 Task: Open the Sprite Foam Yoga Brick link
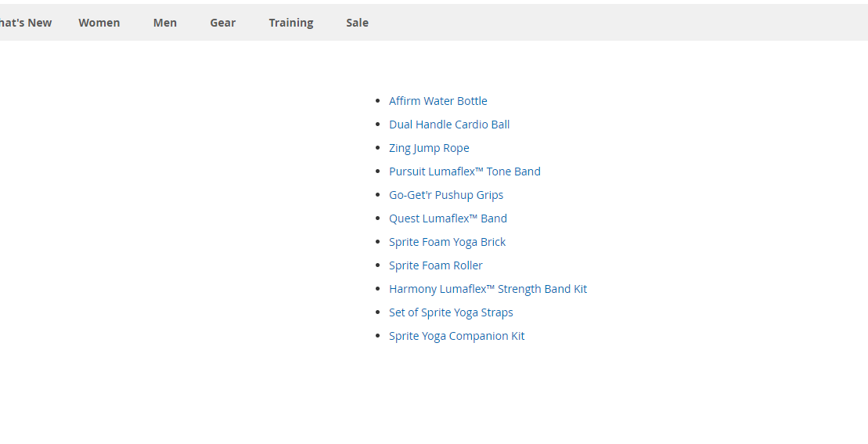(x=447, y=242)
